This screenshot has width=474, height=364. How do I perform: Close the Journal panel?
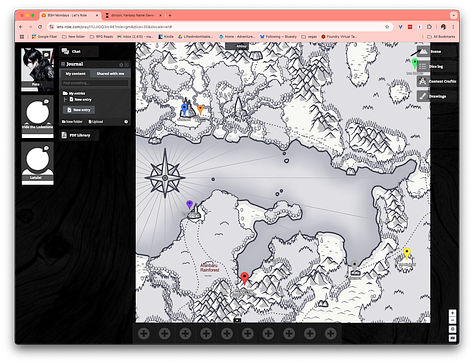point(127,65)
